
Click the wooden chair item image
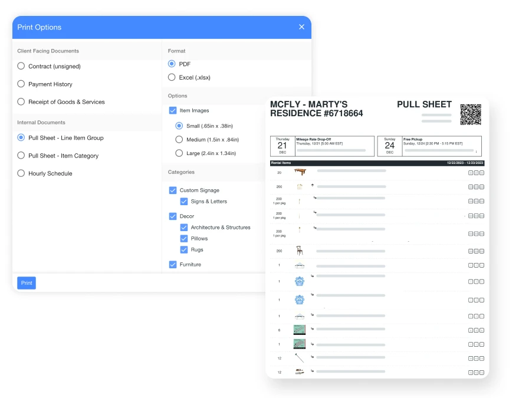[300, 251]
